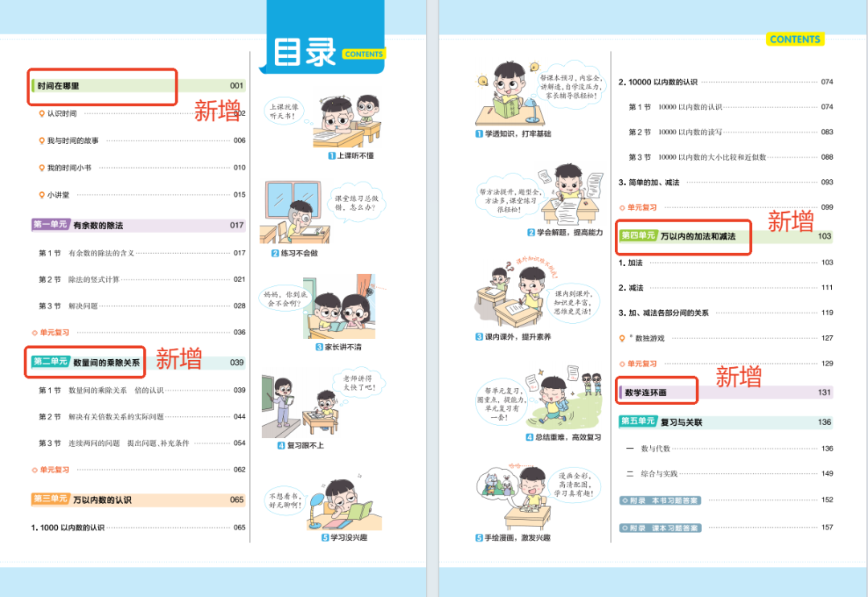Image resolution: width=868 pixels, height=597 pixels.
Task: Open the 数学连环画 section heading
Action: point(646,393)
